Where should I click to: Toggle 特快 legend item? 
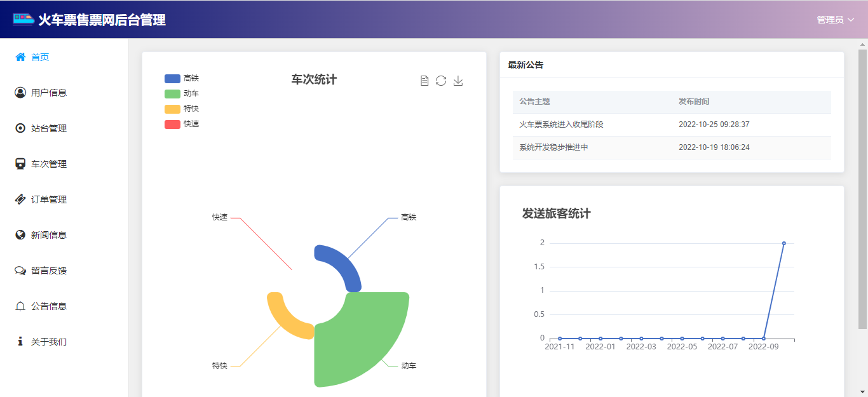click(182, 109)
